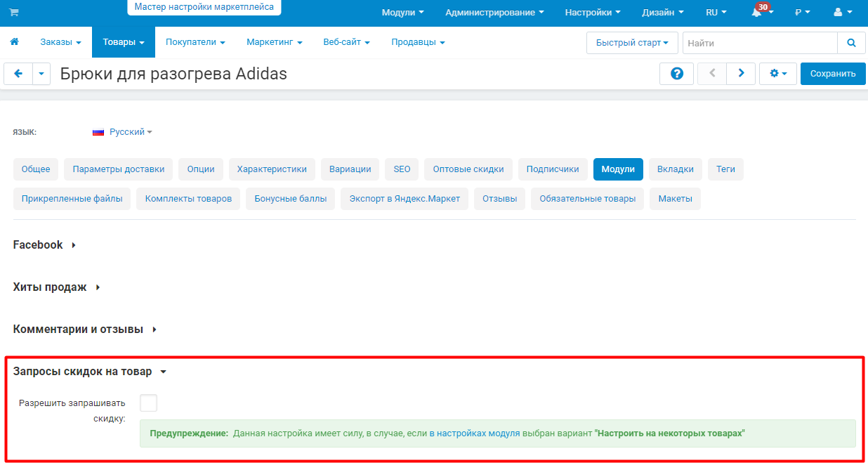This screenshot has width=868, height=470.
Task: Enable the allow discount request checkbox
Action: 148,403
